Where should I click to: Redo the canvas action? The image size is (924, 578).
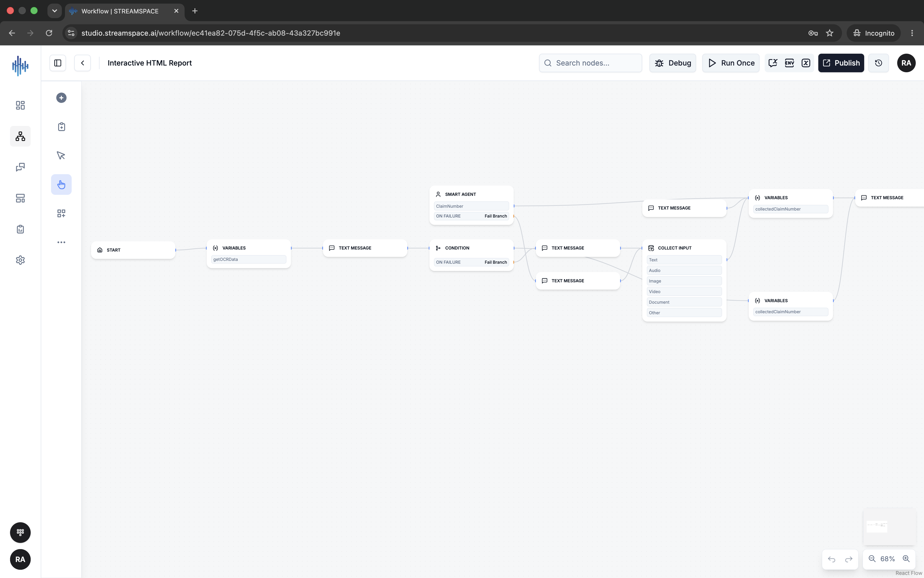click(x=848, y=559)
